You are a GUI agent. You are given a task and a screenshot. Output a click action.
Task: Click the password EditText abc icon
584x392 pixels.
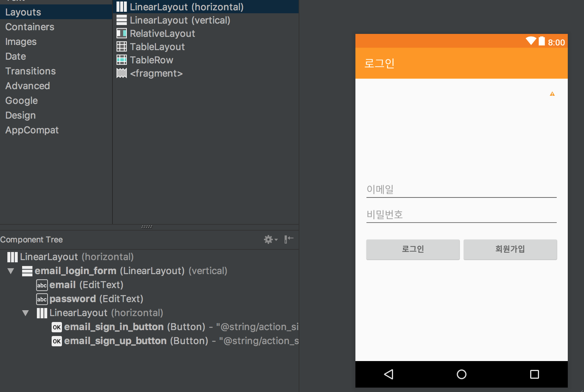[42, 299]
